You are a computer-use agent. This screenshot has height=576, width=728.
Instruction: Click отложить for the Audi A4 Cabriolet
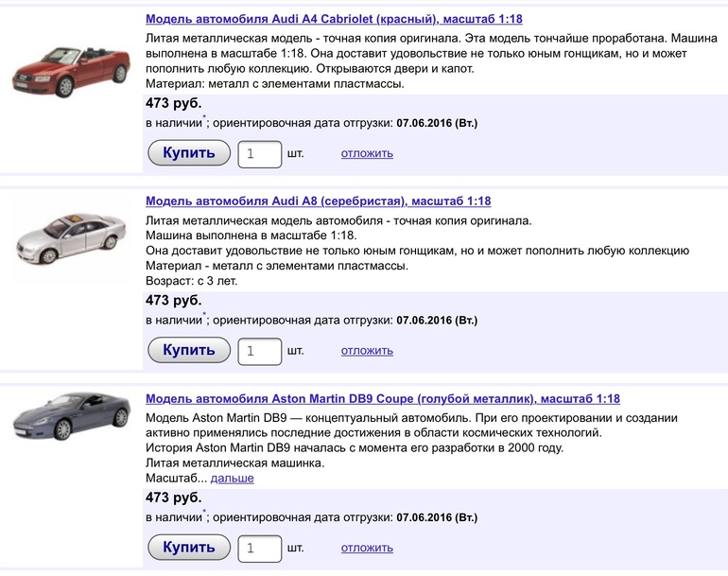click(367, 153)
